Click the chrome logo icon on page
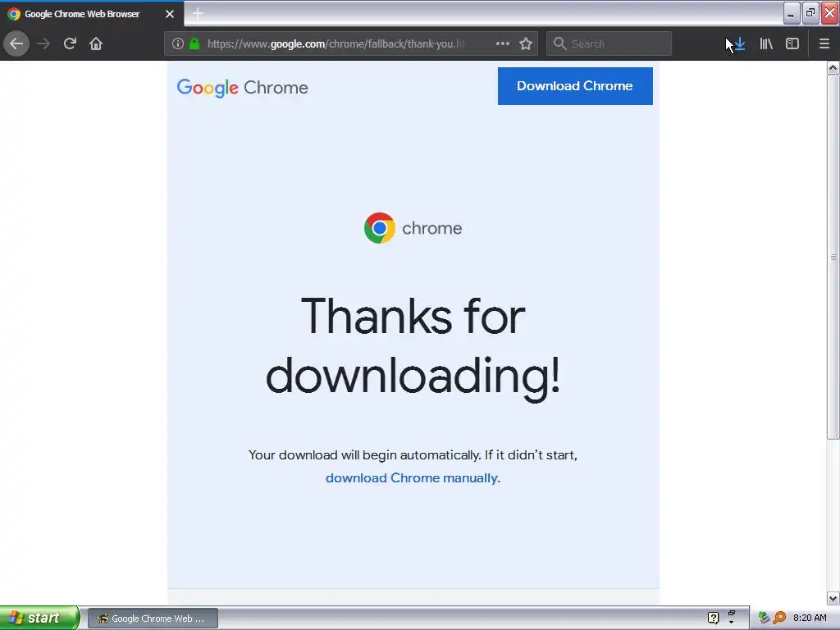 pos(379,228)
